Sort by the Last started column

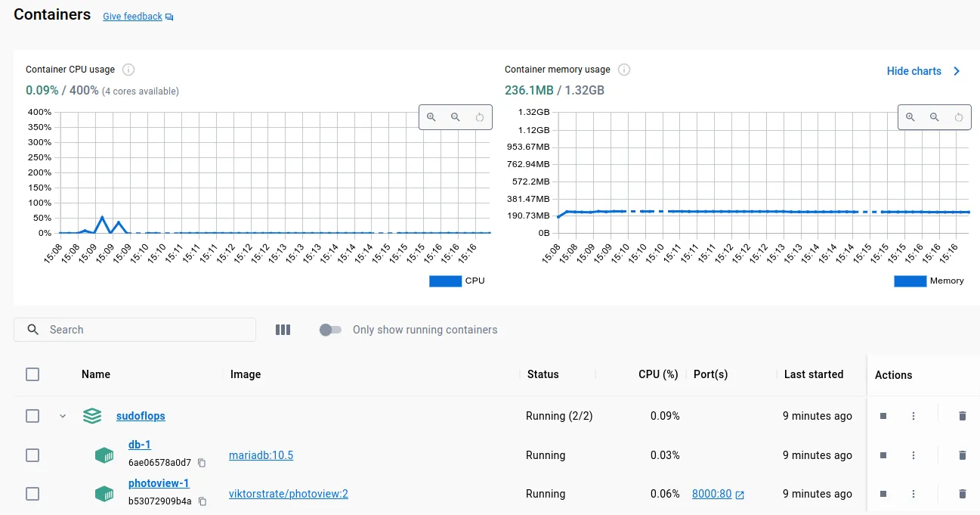pos(813,374)
